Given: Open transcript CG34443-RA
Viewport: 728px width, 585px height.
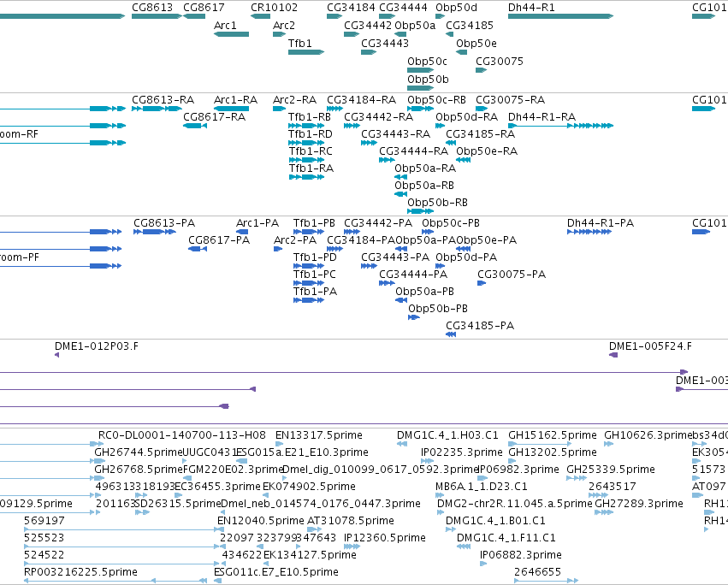Looking at the screenshot, I should click(395, 134).
